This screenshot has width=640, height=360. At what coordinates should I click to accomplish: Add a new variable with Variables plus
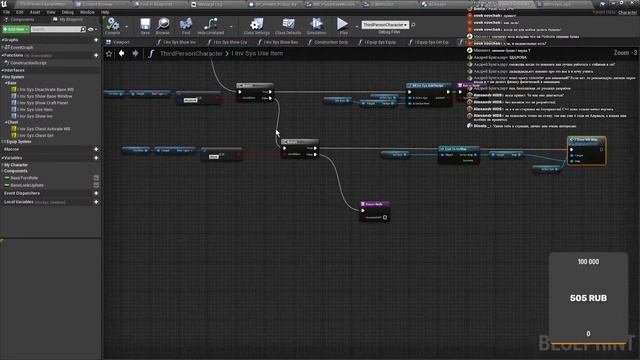click(96, 158)
